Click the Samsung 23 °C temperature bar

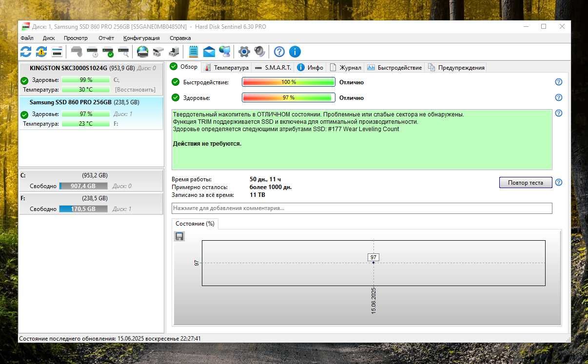(86, 124)
